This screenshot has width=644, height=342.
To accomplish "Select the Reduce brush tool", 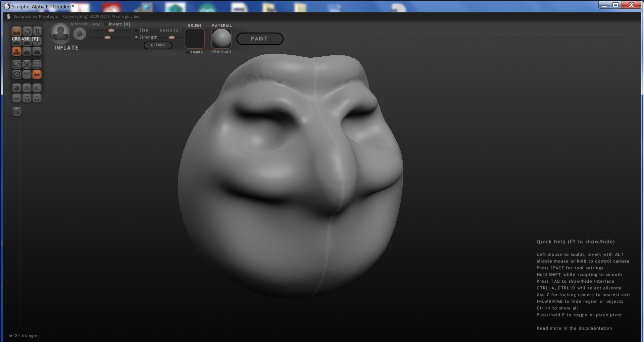I will (16, 64).
